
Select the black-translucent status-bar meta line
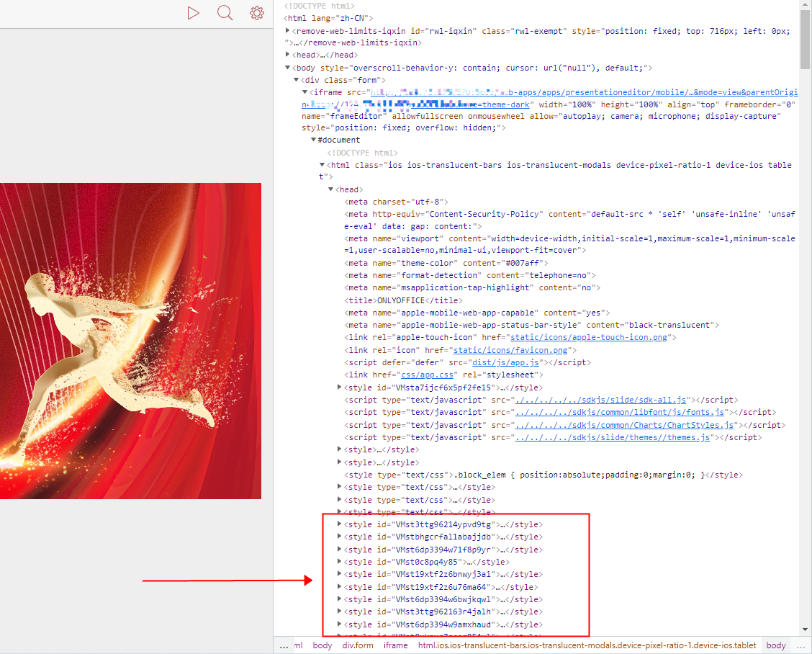(532, 326)
